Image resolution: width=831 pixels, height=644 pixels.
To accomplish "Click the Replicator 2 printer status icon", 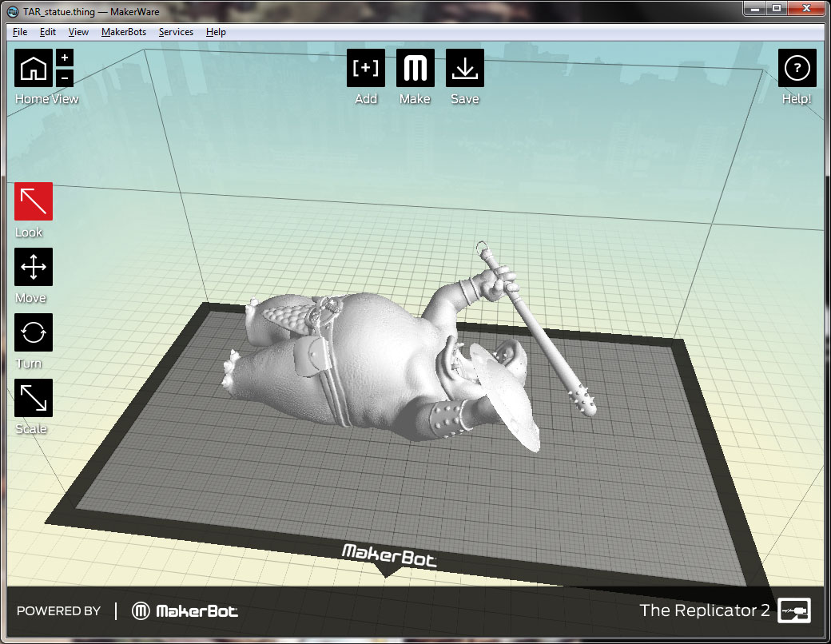I will (x=794, y=610).
